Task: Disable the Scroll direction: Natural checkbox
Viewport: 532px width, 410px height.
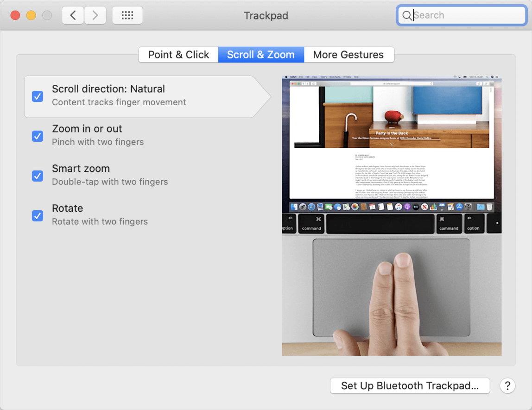Action: [x=38, y=96]
